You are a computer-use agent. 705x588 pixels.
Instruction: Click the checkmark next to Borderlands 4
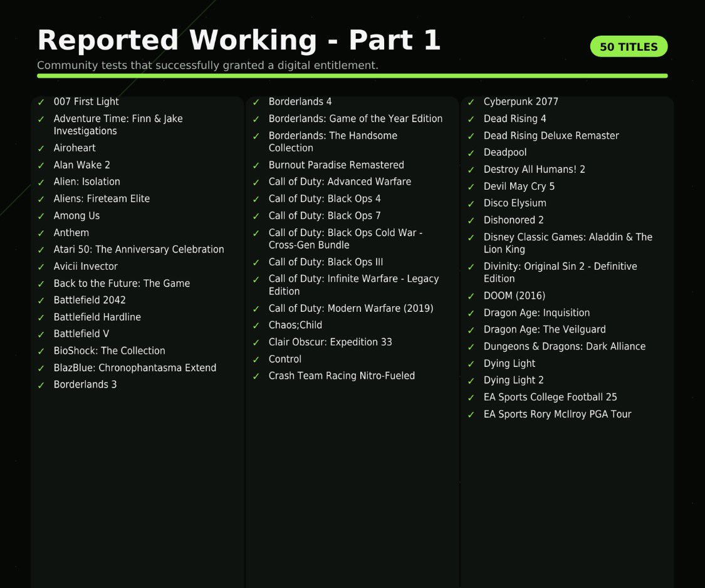pos(256,103)
